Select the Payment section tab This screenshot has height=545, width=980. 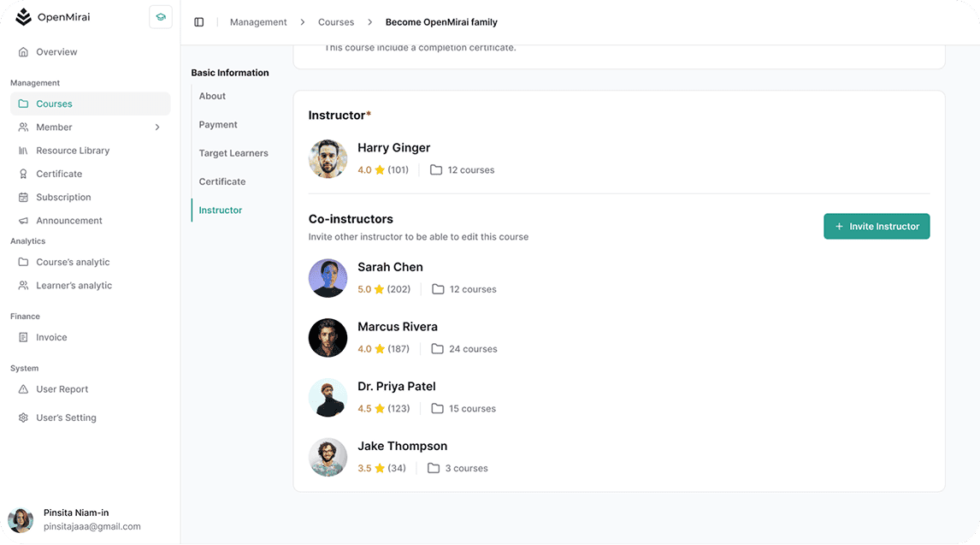coord(218,125)
